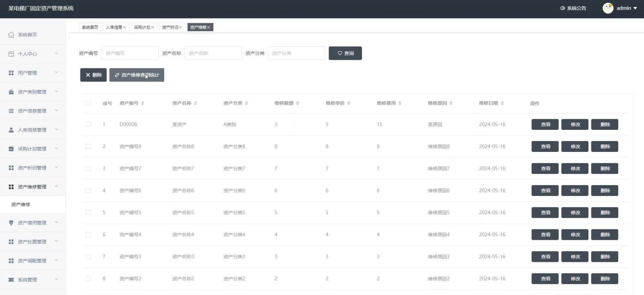Focus the 资产编号 search field

coord(130,53)
